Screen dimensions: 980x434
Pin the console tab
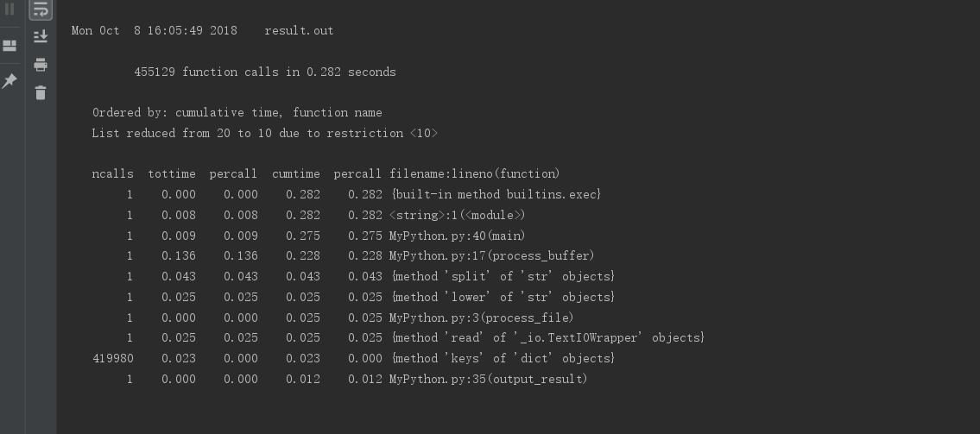(10, 80)
